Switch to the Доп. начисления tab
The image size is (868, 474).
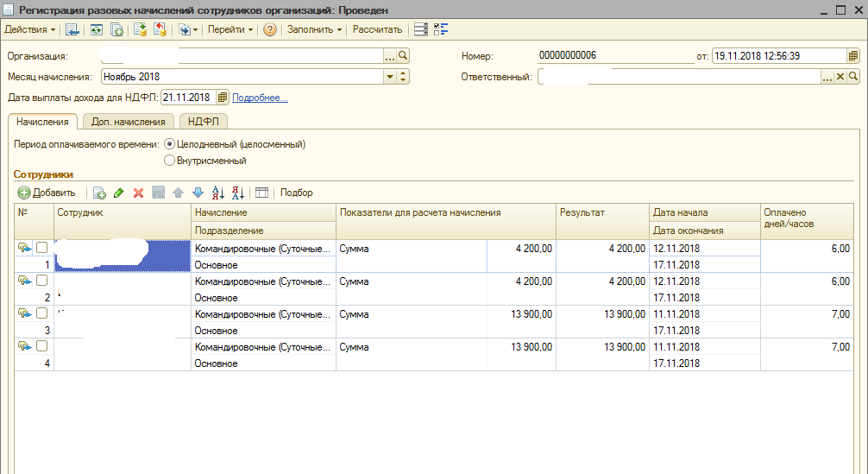tap(128, 122)
